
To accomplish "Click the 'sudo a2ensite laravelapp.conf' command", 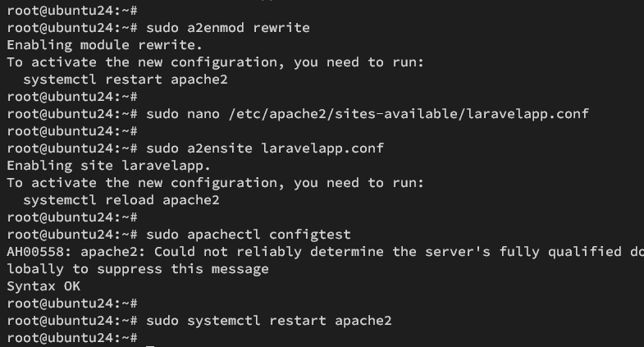I will 265,148.
